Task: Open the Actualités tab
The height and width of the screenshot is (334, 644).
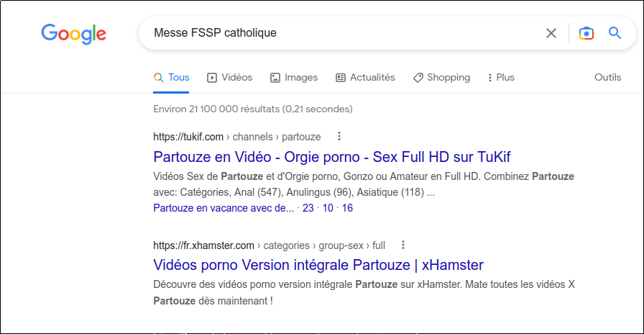Action: [365, 77]
